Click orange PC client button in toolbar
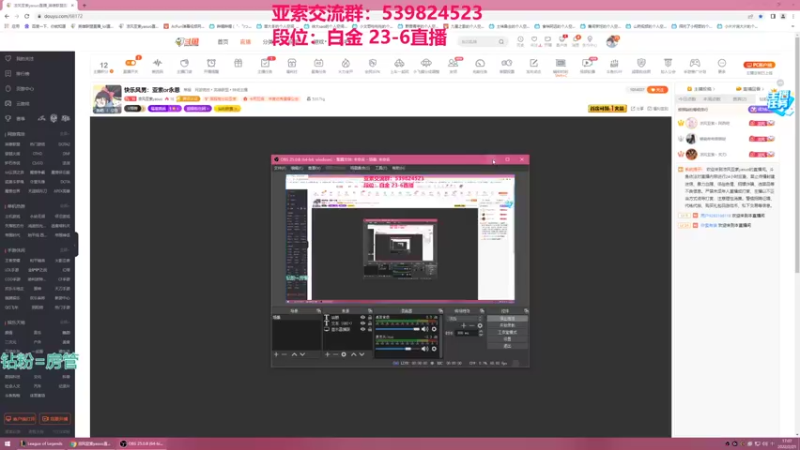The width and height of the screenshot is (800, 450). click(x=759, y=65)
